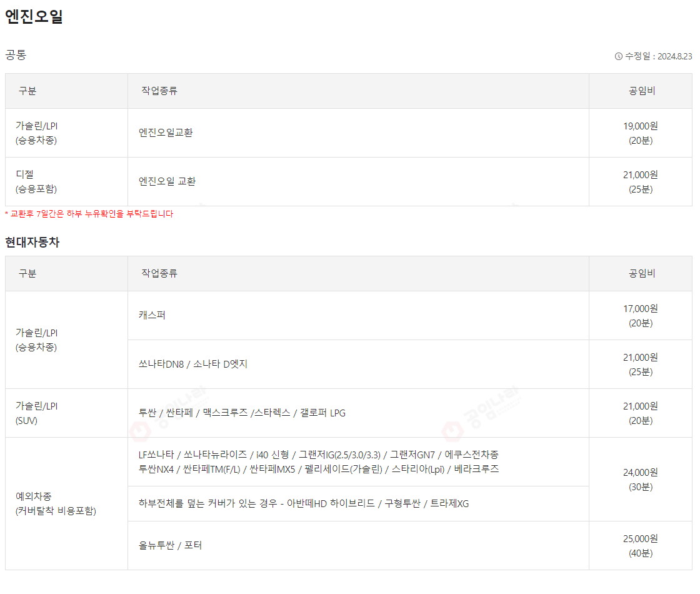The image size is (700, 594).
Task: Click the 공통 section label
Action: (x=16, y=55)
